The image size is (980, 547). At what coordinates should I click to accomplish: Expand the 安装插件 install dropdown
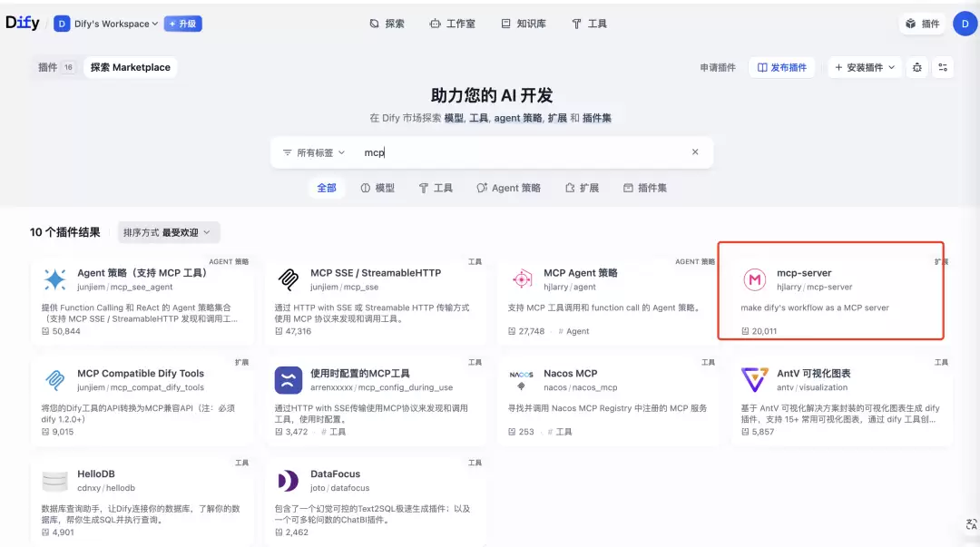coord(865,67)
